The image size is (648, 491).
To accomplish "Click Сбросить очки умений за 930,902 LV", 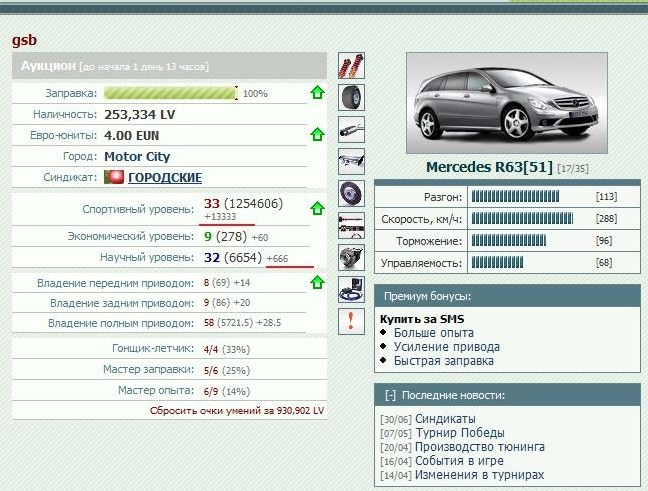I will pyautogui.click(x=237, y=410).
